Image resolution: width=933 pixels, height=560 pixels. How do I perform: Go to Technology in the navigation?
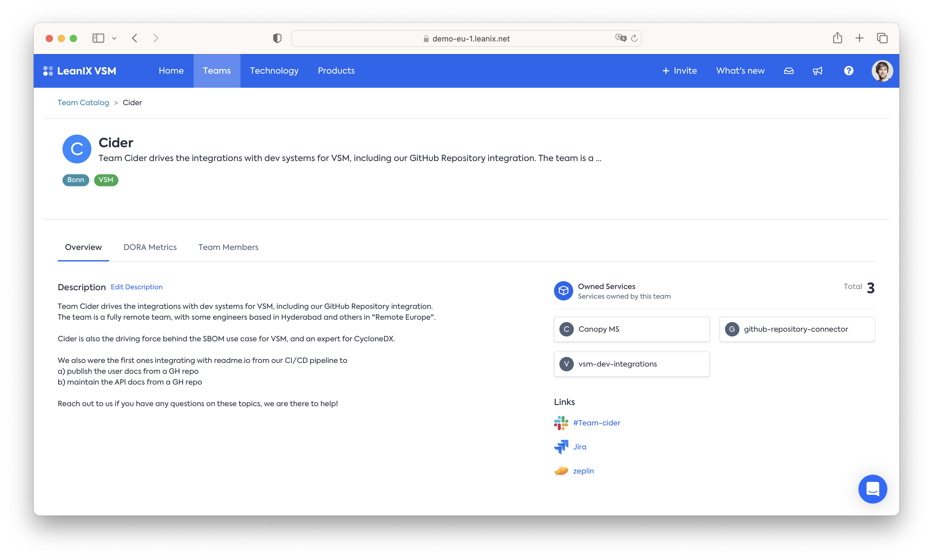(274, 71)
